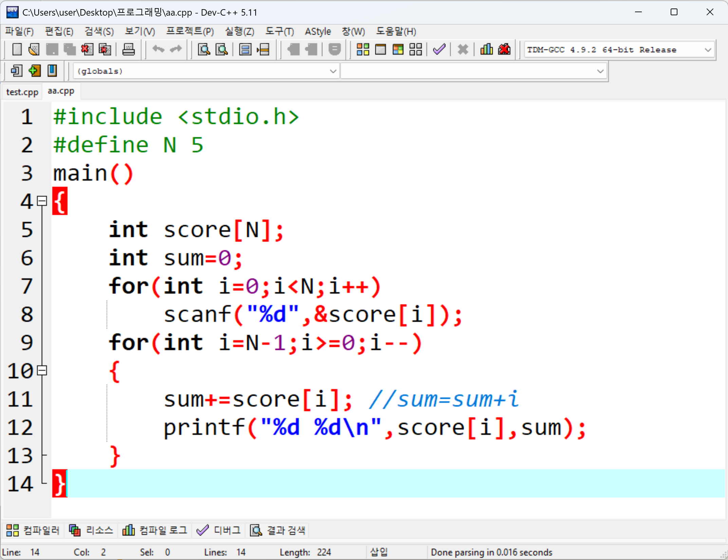
Task: Click the Find magnifier icon
Action: (204, 50)
